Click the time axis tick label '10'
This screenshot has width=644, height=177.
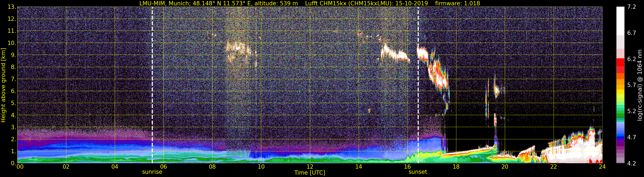coord(261,167)
